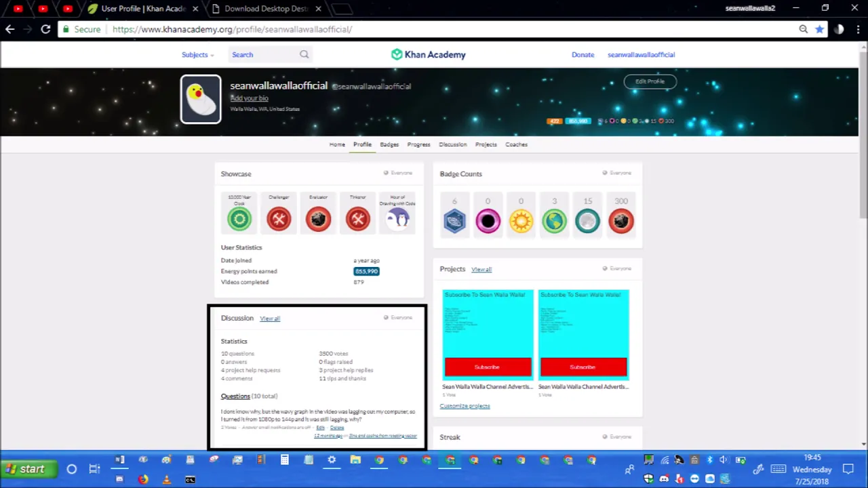Click the Khan Academy logo
Screen dimensions: 868x488
point(428,54)
